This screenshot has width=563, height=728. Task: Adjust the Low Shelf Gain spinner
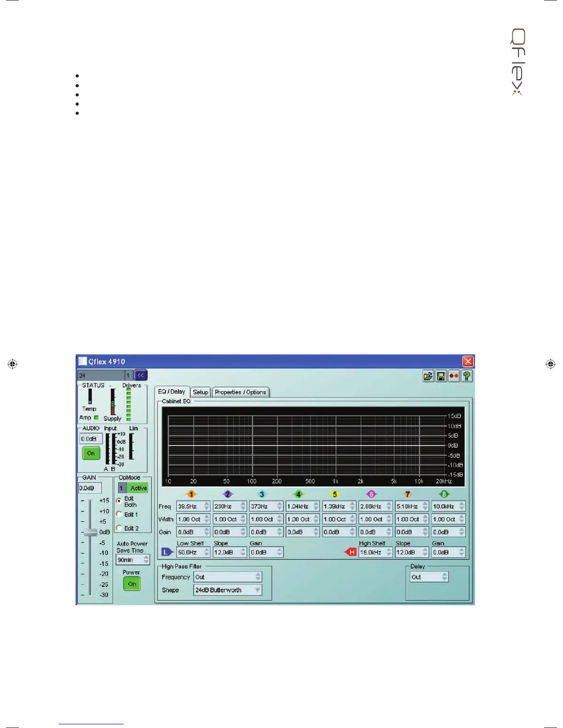point(266,552)
